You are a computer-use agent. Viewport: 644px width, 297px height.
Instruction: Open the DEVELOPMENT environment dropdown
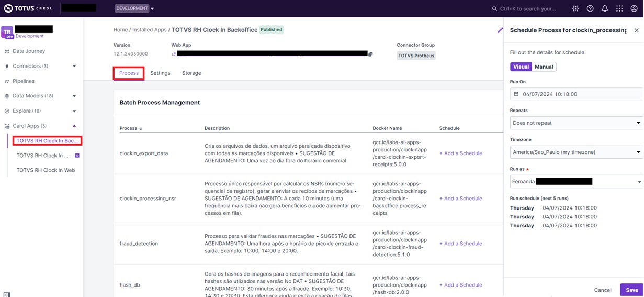click(134, 8)
